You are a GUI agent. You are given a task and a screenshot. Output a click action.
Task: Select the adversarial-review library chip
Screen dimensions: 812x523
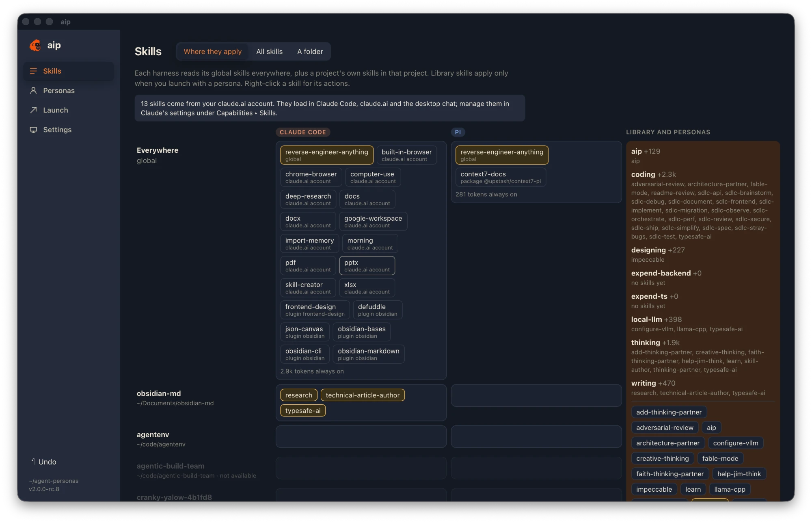(665, 428)
